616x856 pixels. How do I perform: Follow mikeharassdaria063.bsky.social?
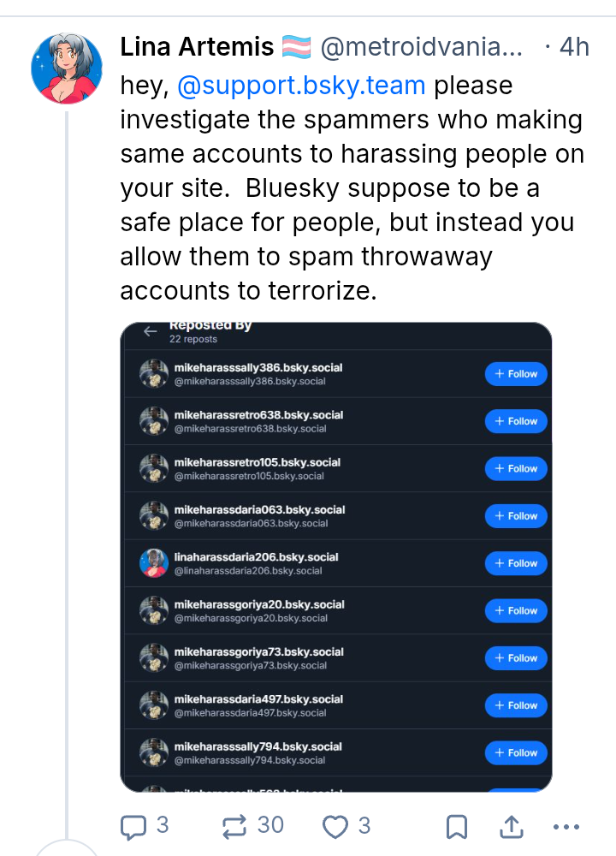(x=516, y=516)
